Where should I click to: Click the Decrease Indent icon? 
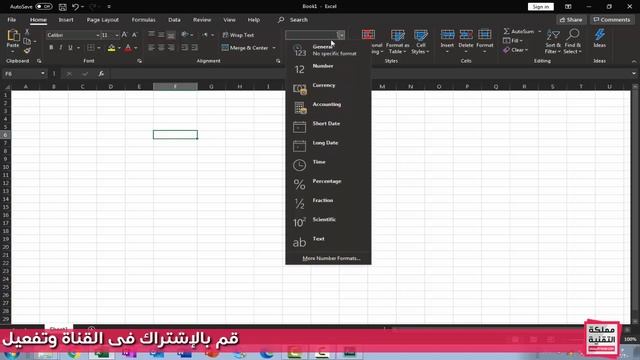(x=185, y=48)
